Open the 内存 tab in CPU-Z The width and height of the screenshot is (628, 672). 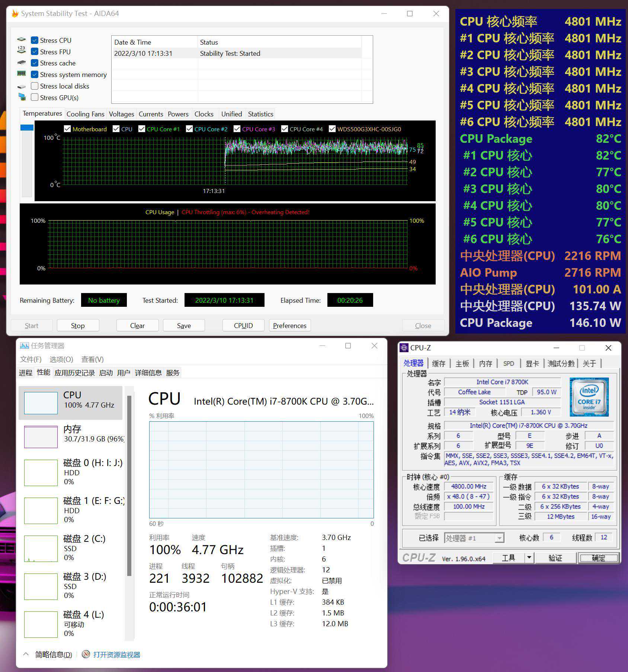point(486,363)
